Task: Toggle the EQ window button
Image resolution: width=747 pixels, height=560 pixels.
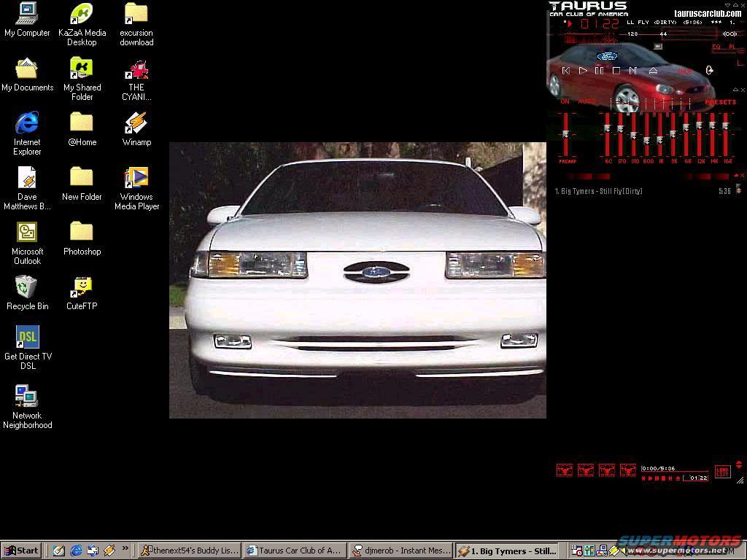Action: point(716,47)
